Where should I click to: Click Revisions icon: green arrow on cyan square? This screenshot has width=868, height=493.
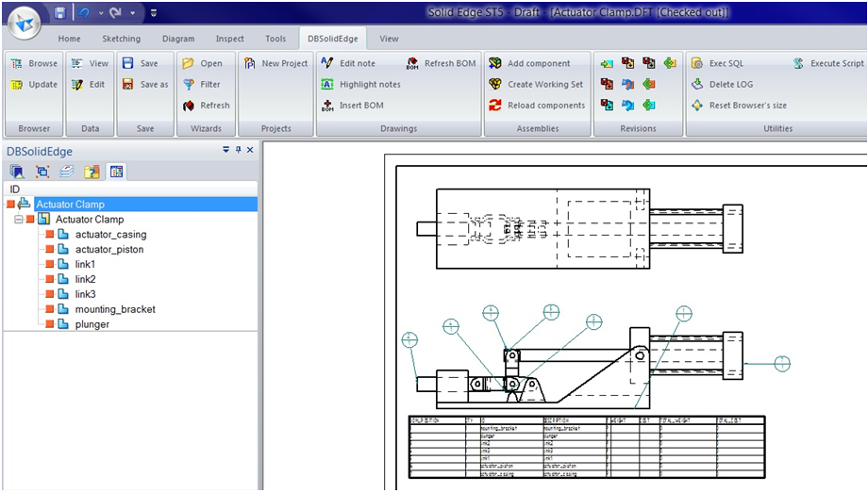tap(649, 106)
